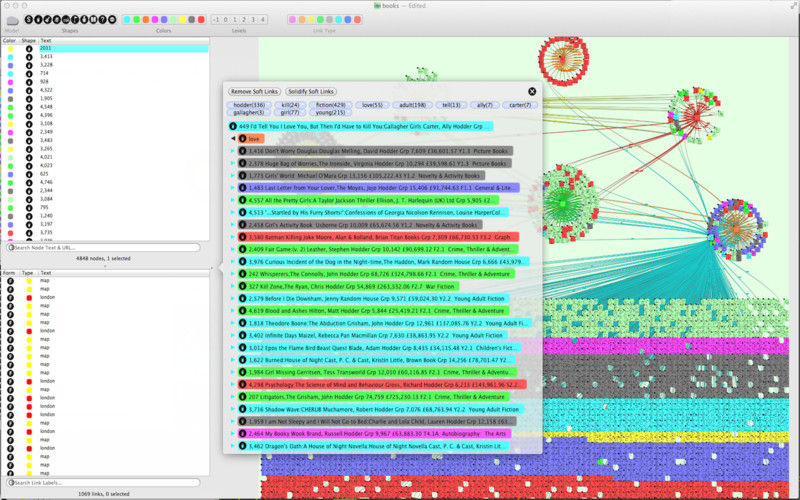Click shape icon in the 4,322 node row
Image resolution: width=800 pixels, height=500 pixels.
[x=29, y=90]
